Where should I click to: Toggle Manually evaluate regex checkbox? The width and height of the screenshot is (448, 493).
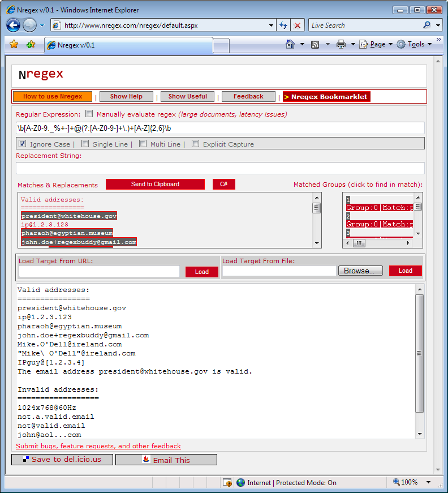(x=89, y=114)
